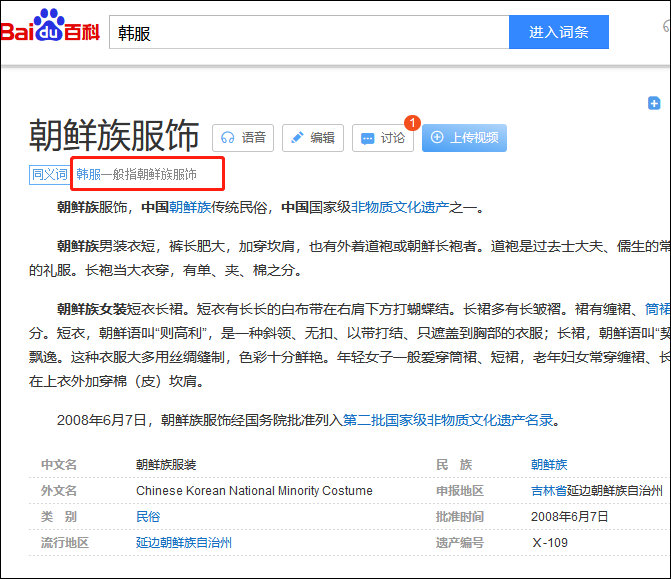The height and width of the screenshot is (579, 671).
Task: Click the small blue plus icon at right edge
Action: click(654, 103)
